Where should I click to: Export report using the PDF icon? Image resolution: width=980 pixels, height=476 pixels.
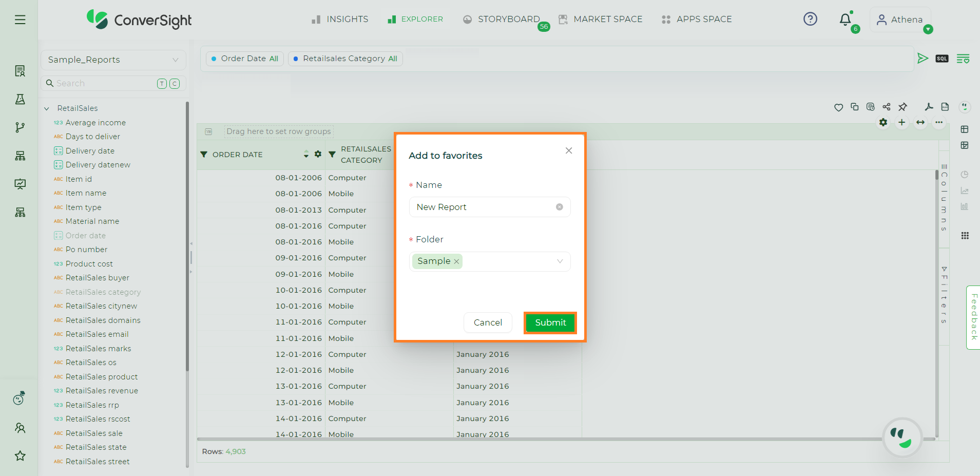[x=929, y=107]
